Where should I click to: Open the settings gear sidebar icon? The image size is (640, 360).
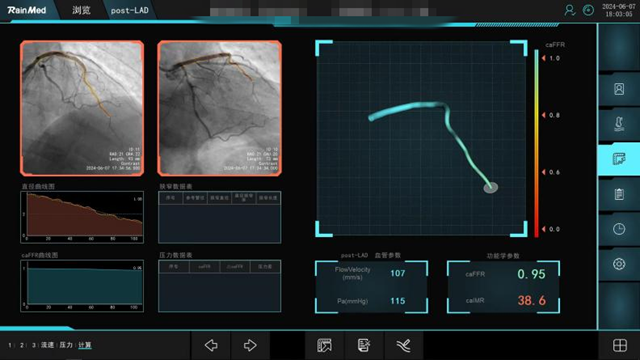tap(619, 264)
